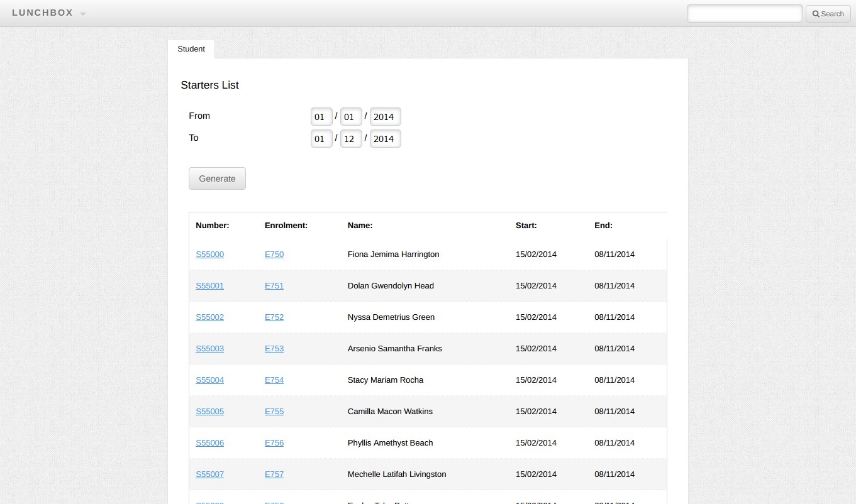Switch to the Student tab
This screenshot has width=856, height=504.
click(x=191, y=49)
